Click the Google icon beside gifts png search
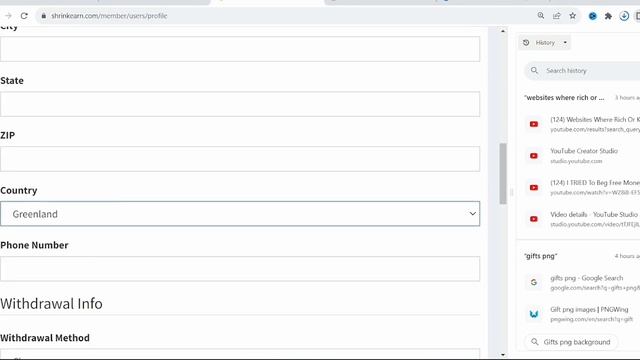Image resolution: width=640 pixels, height=360 pixels. pos(534,282)
